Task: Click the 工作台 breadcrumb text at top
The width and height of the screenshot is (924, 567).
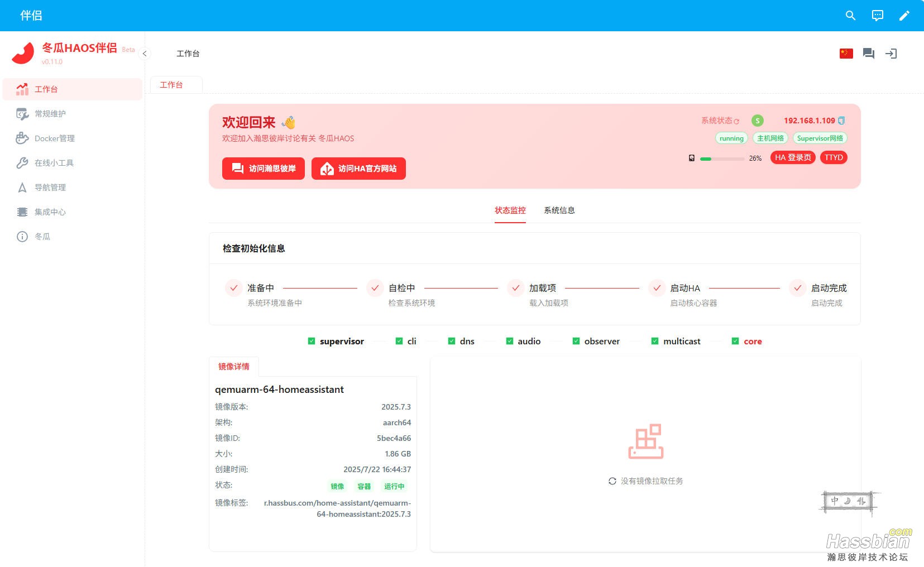Action: coord(188,54)
